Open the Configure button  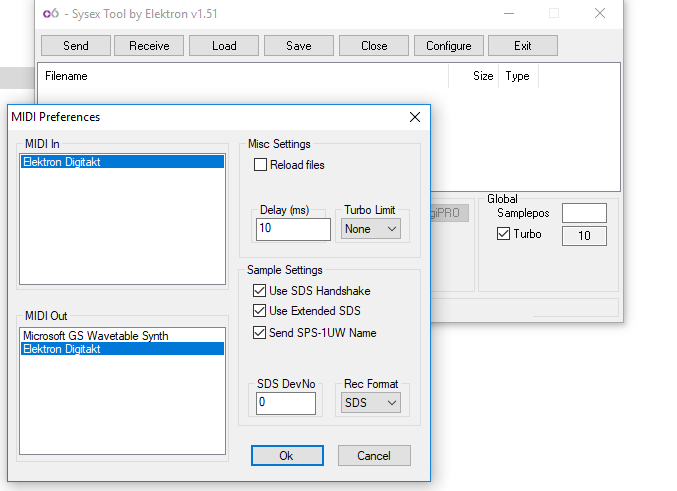[449, 46]
